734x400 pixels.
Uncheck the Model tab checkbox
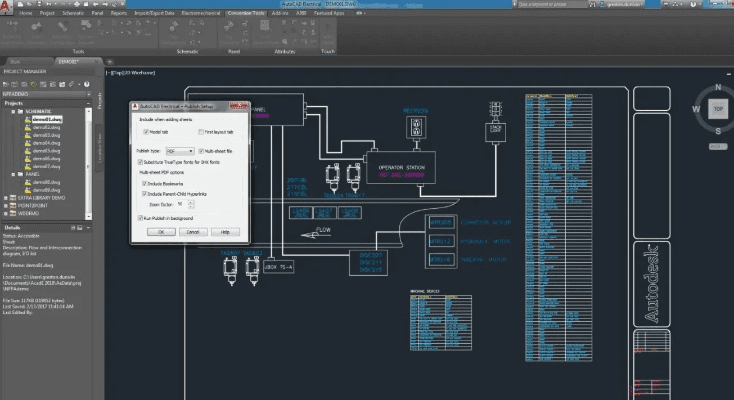pos(146,131)
